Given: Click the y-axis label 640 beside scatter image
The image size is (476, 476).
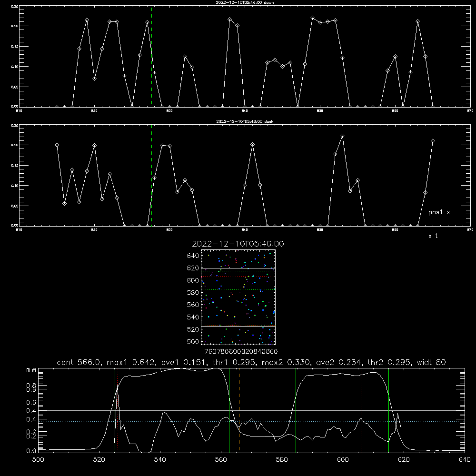Looking at the screenshot, I should pos(193,256).
